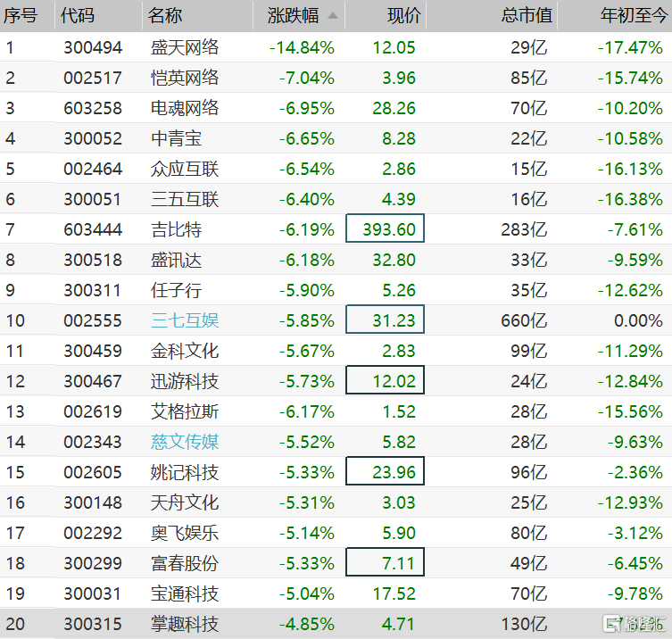Open 三五互联 stock name
This screenshot has height=639, width=672.
185,199
